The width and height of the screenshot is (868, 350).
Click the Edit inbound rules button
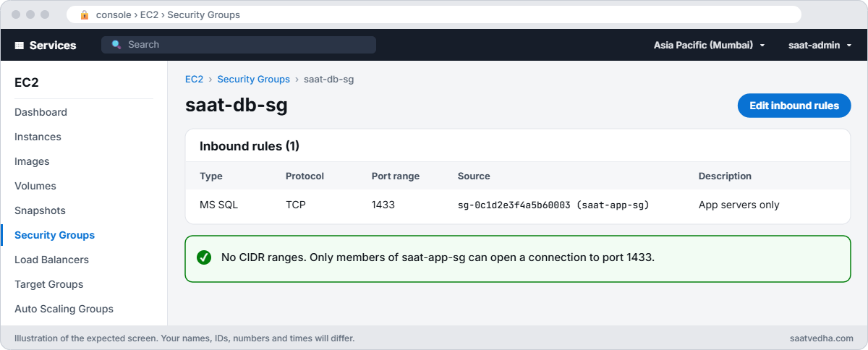click(794, 106)
